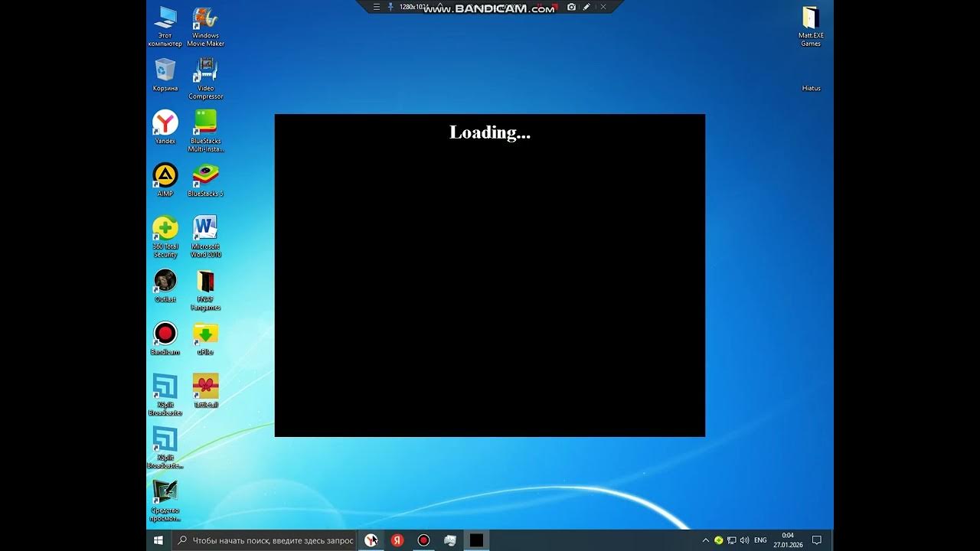Open the ENG language switcher in taskbar
The height and width of the screenshot is (551, 980).
(x=760, y=540)
